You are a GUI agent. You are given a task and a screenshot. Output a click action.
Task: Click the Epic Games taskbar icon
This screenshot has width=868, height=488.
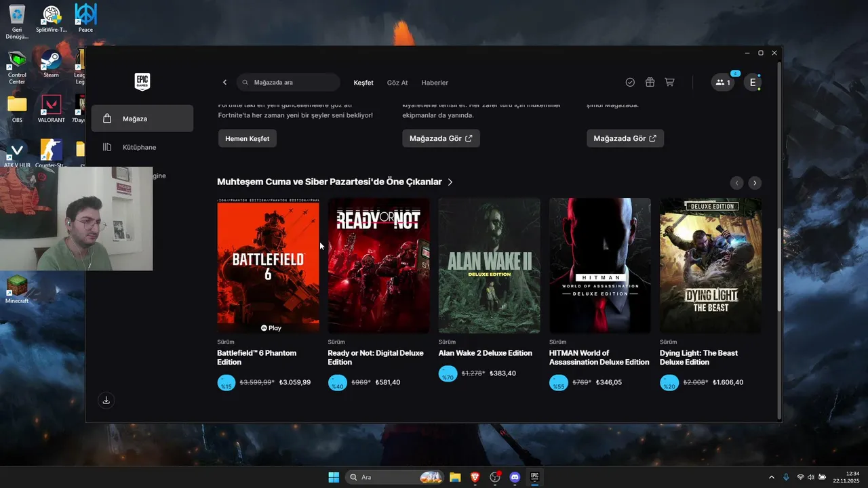(x=534, y=477)
